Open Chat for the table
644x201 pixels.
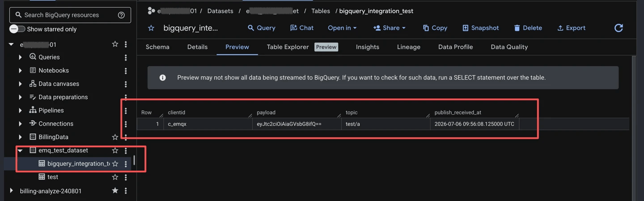(302, 28)
